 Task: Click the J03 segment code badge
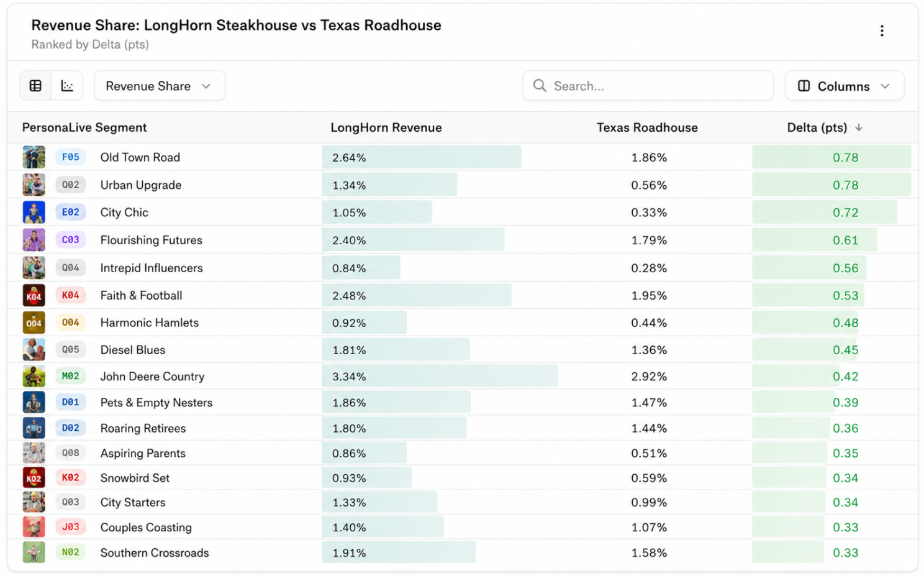click(x=70, y=527)
